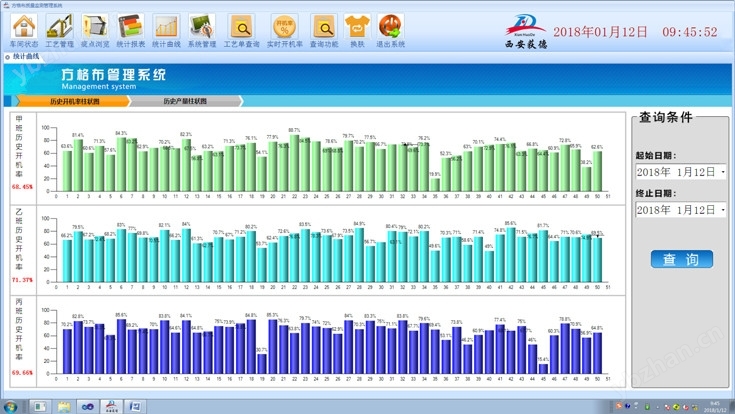Open the 实时开机率 real-time uptime icon
735x414 pixels.
(x=285, y=27)
